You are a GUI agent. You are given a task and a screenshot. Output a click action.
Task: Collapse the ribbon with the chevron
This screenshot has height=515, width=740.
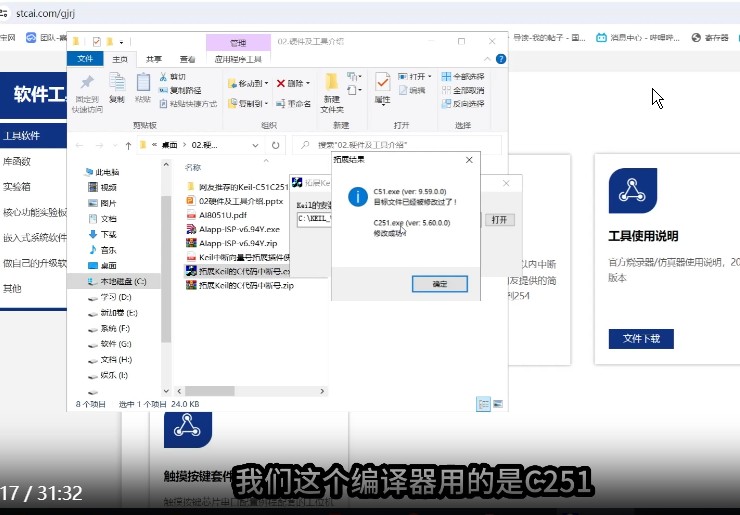(x=487, y=59)
